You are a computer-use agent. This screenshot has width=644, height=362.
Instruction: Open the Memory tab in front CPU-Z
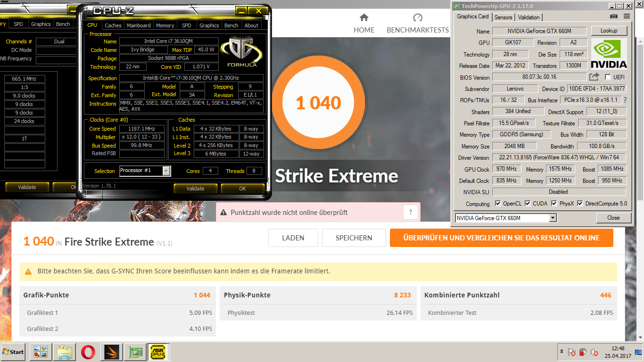[x=165, y=25]
